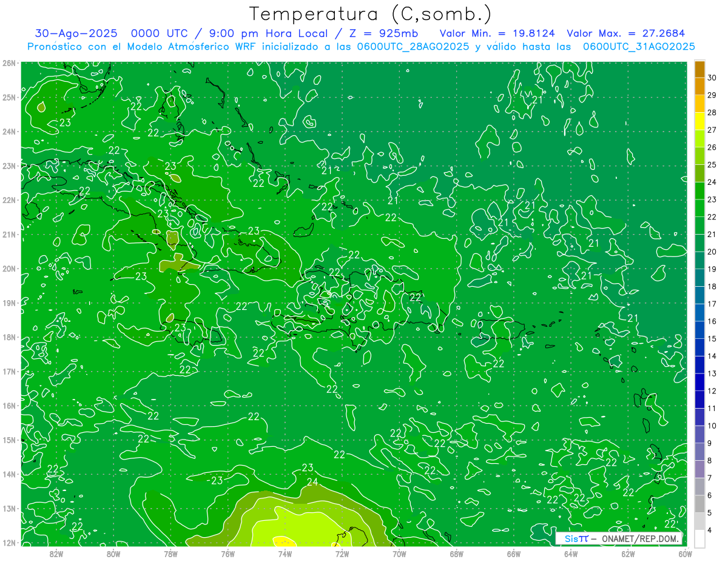Screen dimensions: 728x562
Task: Click the orange legend swatch between 29 and 30
Action: [699, 86]
